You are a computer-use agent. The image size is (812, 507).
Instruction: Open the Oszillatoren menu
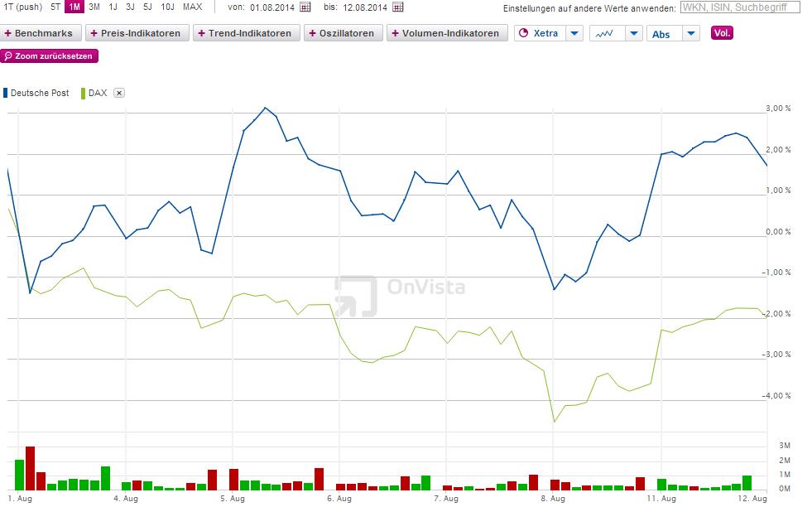click(x=344, y=33)
